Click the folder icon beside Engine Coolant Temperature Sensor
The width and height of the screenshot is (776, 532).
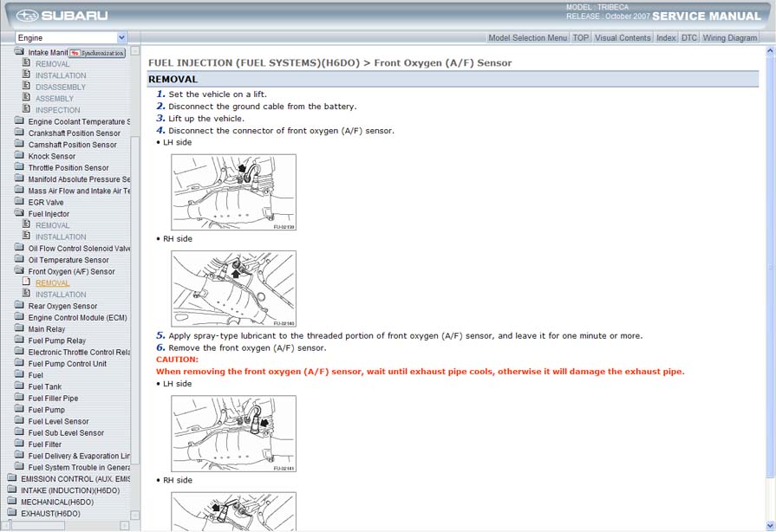coord(19,120)
